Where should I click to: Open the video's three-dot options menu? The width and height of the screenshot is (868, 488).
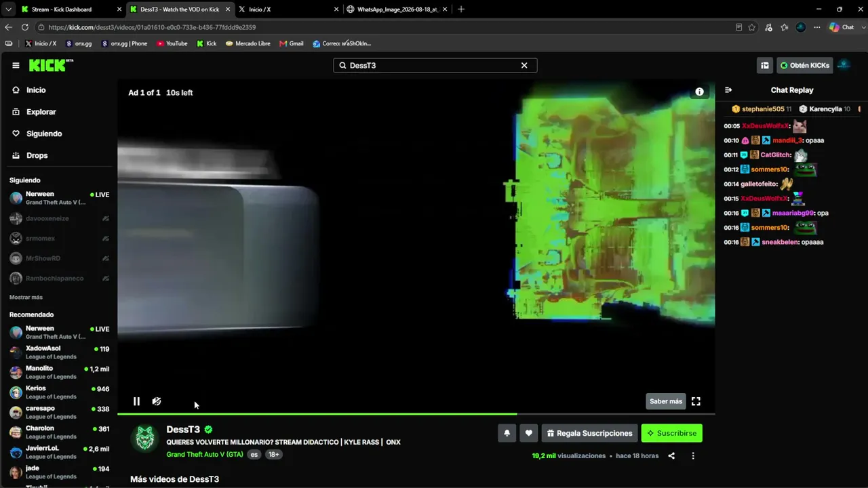pos(693,455)
